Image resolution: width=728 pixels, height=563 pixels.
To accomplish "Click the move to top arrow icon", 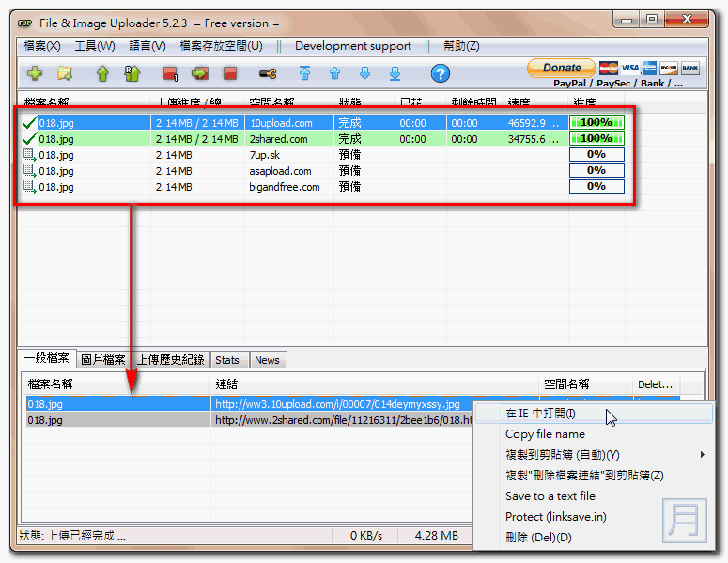I will click(x=304, y=73).
